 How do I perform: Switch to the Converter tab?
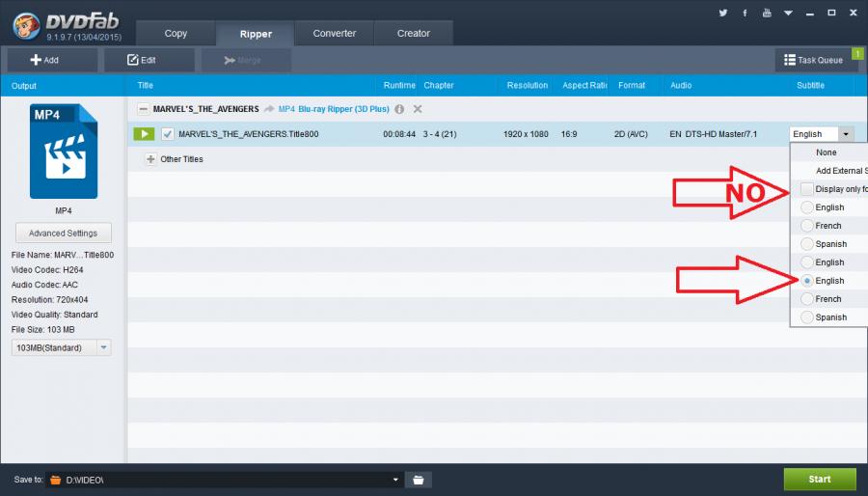click(x=334, y=34)
